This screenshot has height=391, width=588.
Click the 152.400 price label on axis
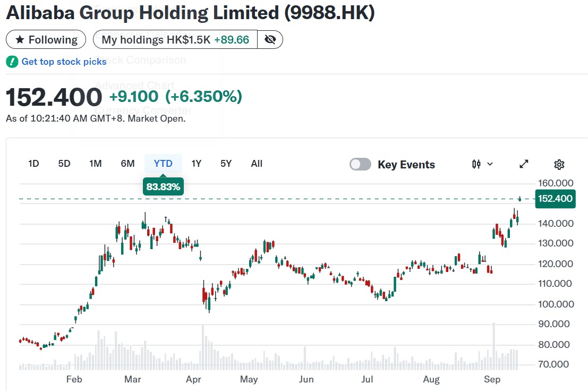556,199
